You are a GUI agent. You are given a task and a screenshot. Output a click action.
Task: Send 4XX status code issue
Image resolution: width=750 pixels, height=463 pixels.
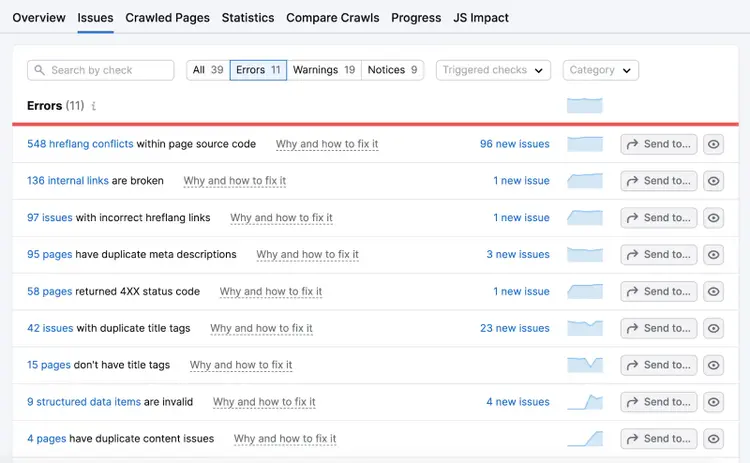pos(659,291)
